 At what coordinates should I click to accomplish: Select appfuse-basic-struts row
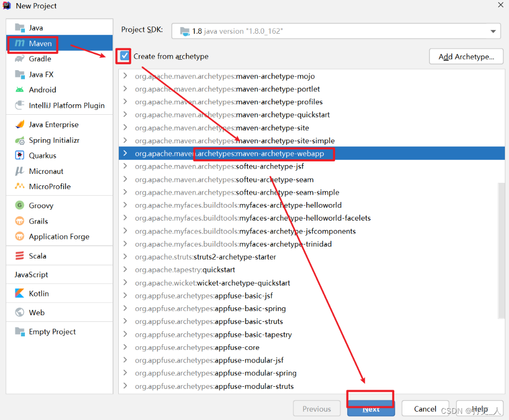click(x=312, y=321)
